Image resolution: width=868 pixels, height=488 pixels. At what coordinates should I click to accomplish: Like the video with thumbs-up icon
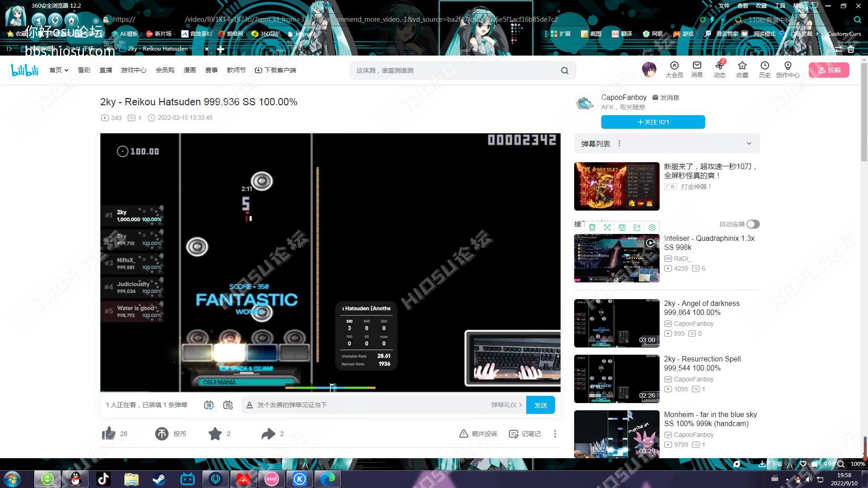pyautogui.click(x=108, y=434)
